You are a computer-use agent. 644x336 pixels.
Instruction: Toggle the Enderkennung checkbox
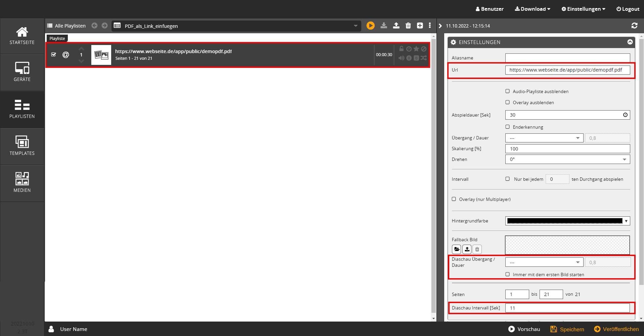tap(507, 127)
